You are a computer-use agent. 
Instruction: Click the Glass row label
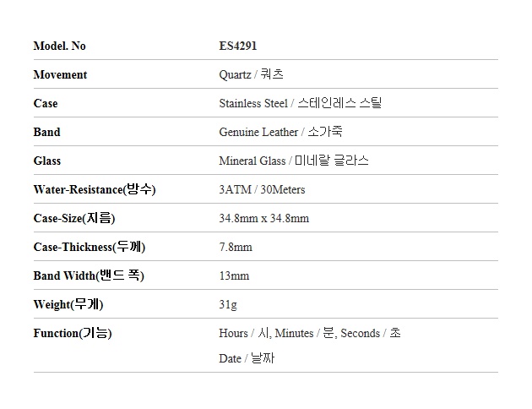pyautogui.click(x=47, y=161)
